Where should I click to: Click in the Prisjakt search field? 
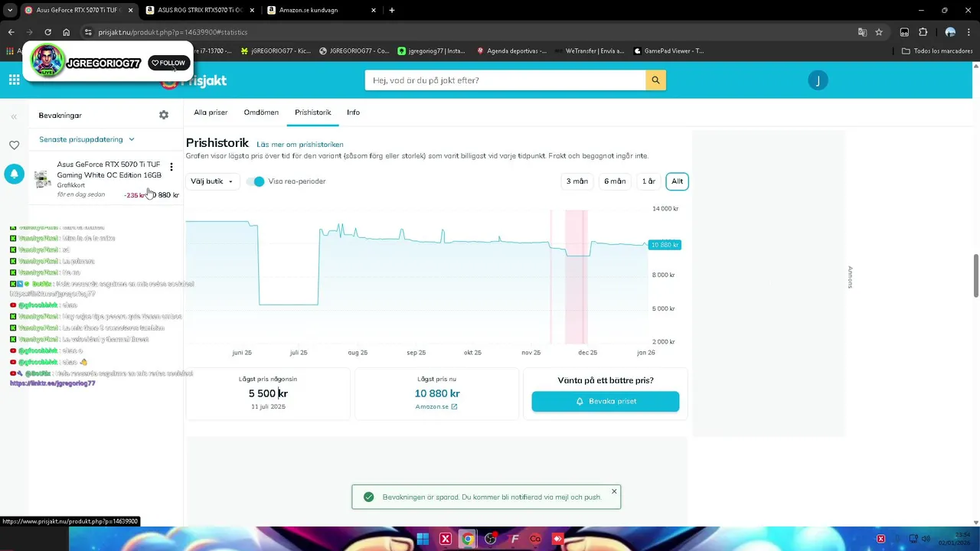pyautogui.click(x=505, y=80)
